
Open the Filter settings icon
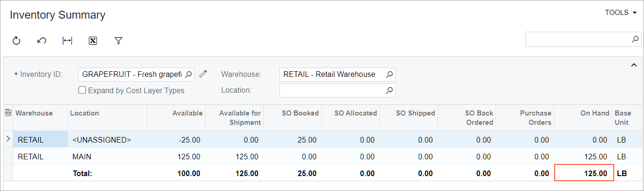[x=118, y=41]
